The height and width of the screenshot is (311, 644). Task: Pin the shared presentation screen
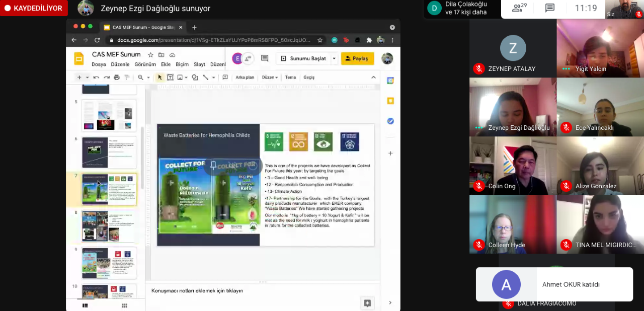213,166
